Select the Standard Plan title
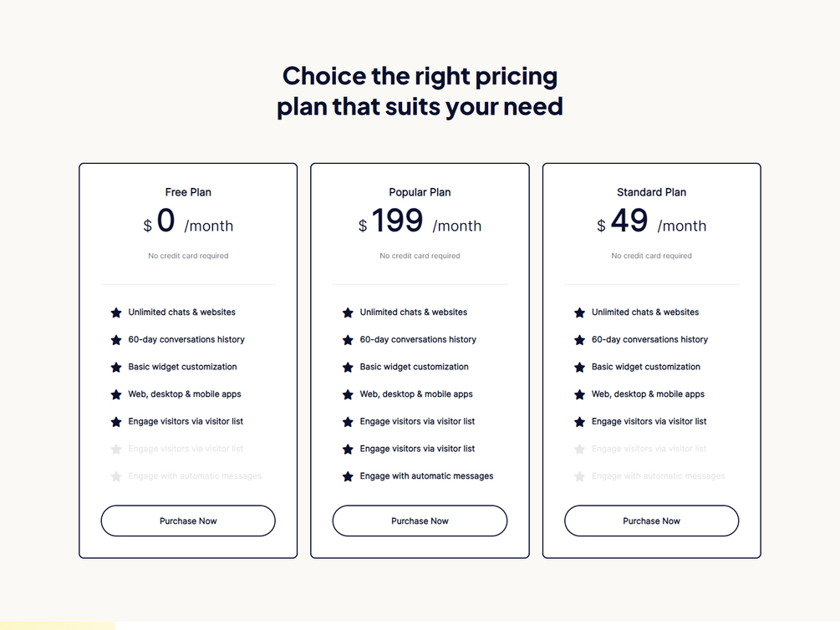The image size is (840, 630). (651, 192)
